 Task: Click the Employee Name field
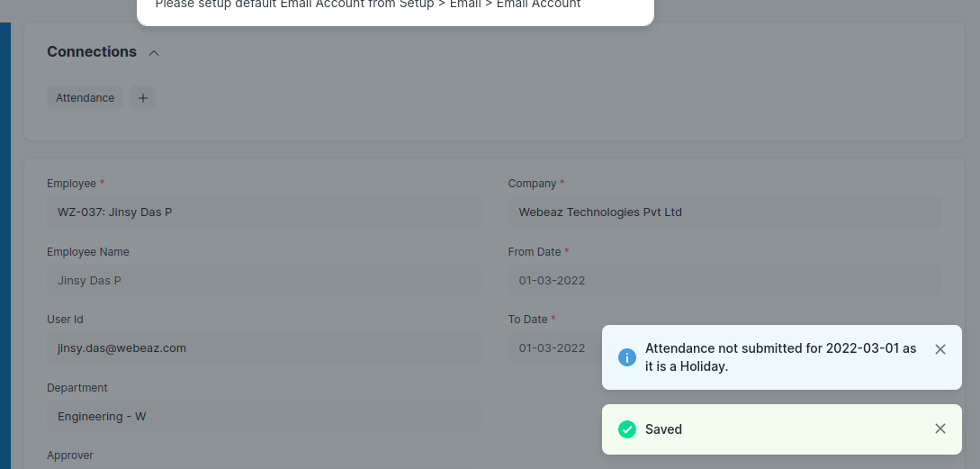click(x=264, y=281)
